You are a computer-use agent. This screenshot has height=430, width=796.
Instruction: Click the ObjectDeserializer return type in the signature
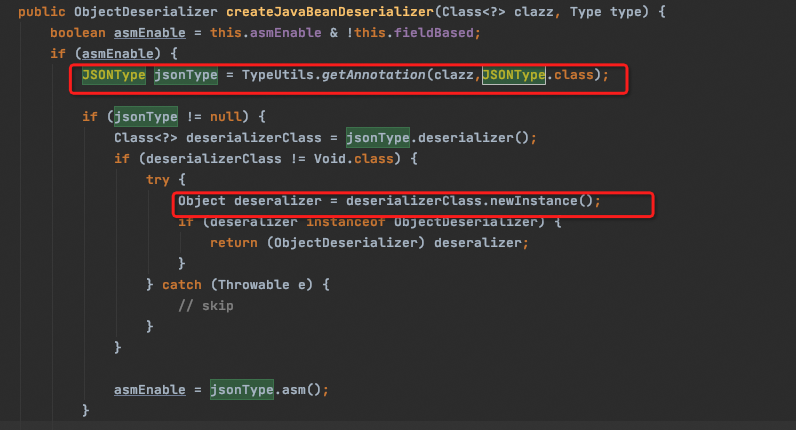pos(146,12)
